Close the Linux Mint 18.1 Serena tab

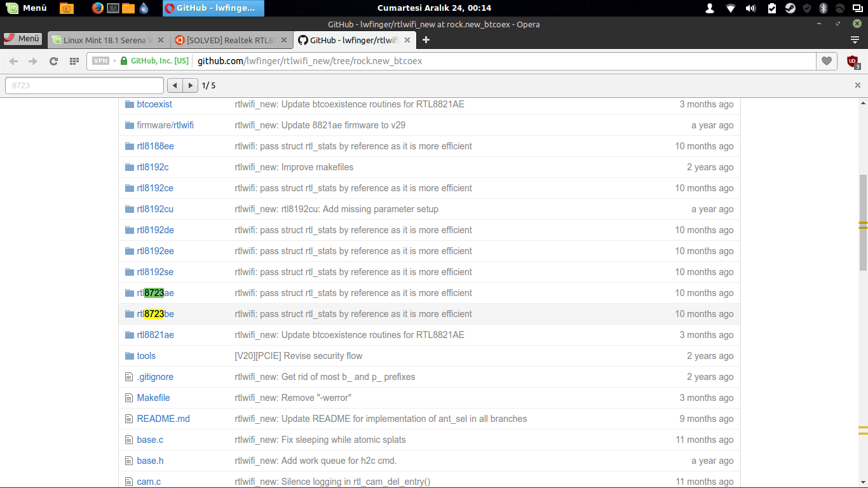pyautogui.click(x=160, y=40)
